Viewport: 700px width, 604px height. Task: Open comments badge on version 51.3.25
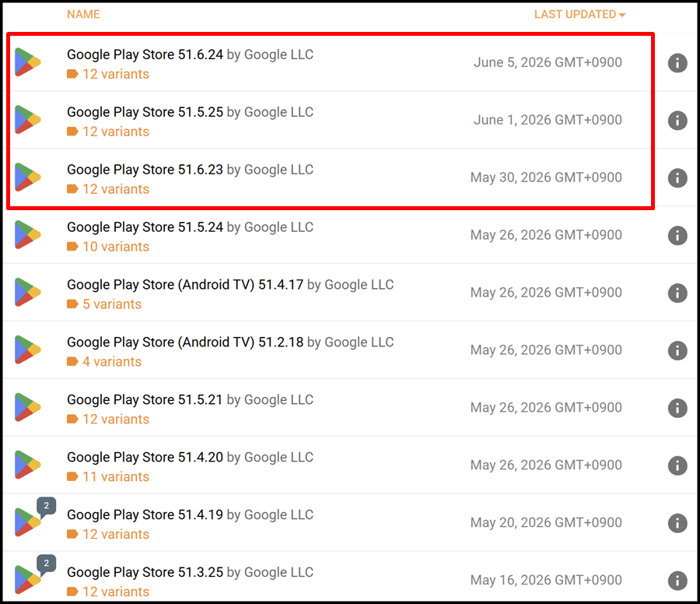pyautogui.click(x=47, y=564)
